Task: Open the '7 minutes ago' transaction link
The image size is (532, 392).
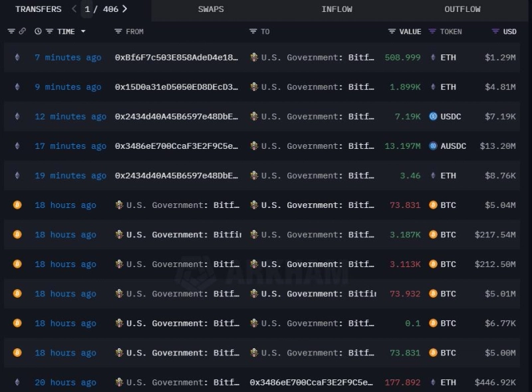Action: coord(68,58)
